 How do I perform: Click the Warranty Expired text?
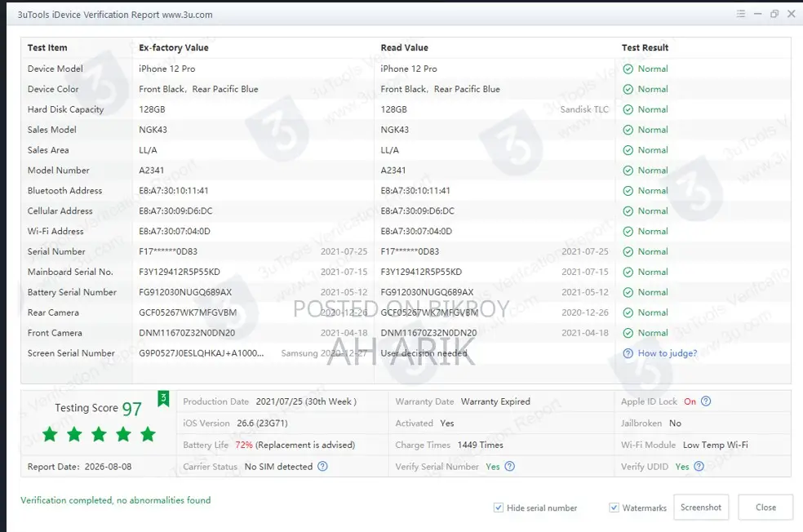click(495, 401)
